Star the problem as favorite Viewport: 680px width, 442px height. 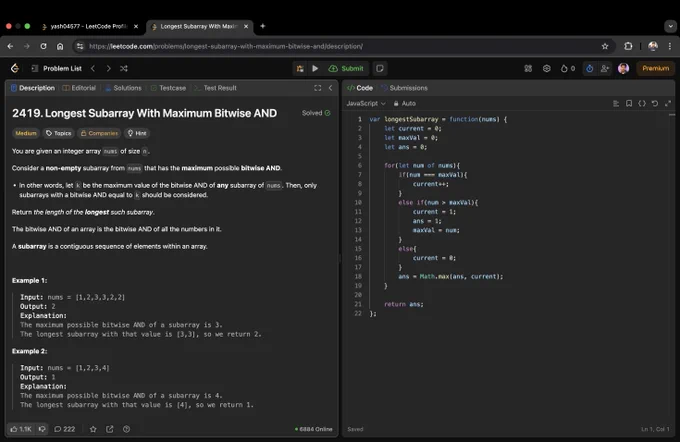pos(93,429)
